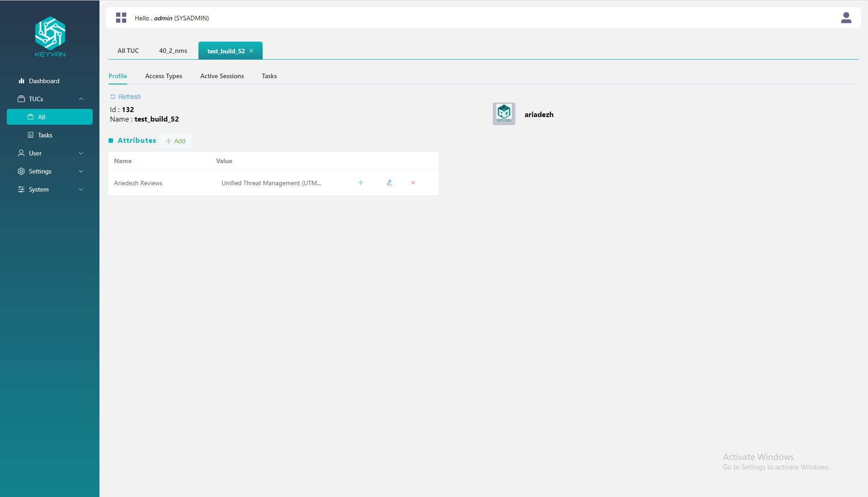Viewport: 868px width, 497px height.
Task: Delete the Ariedezh Reviews attribute with red X
Action: 413,183
